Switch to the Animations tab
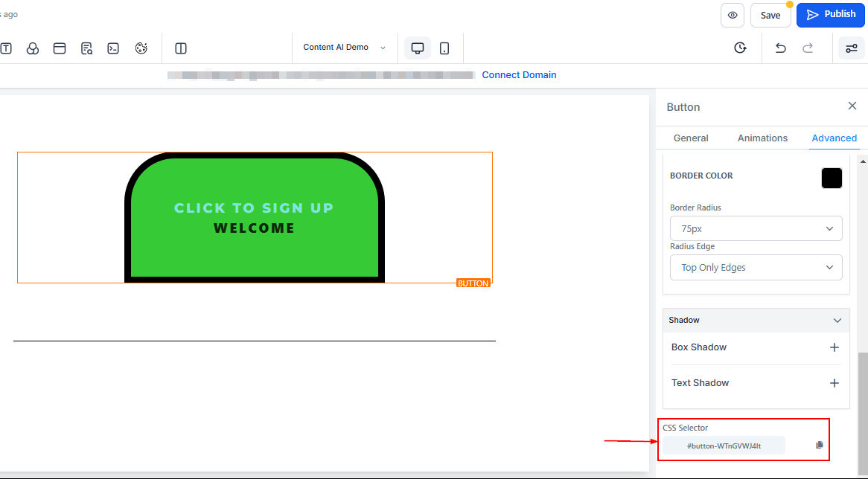This screenshot has height=479, width=868. click(762, 138)
